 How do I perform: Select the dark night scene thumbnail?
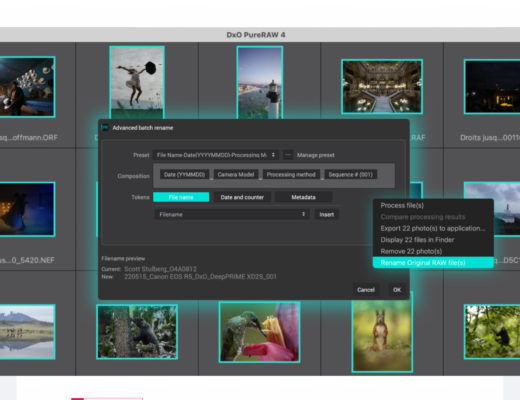(492, 87)
